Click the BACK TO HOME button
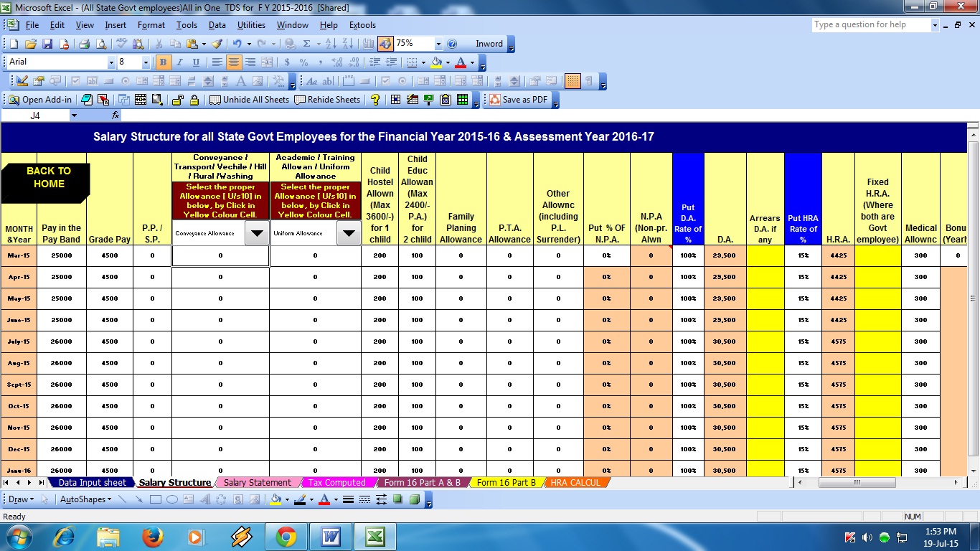Viewport: 980px width, 551px height. point(48,178)
